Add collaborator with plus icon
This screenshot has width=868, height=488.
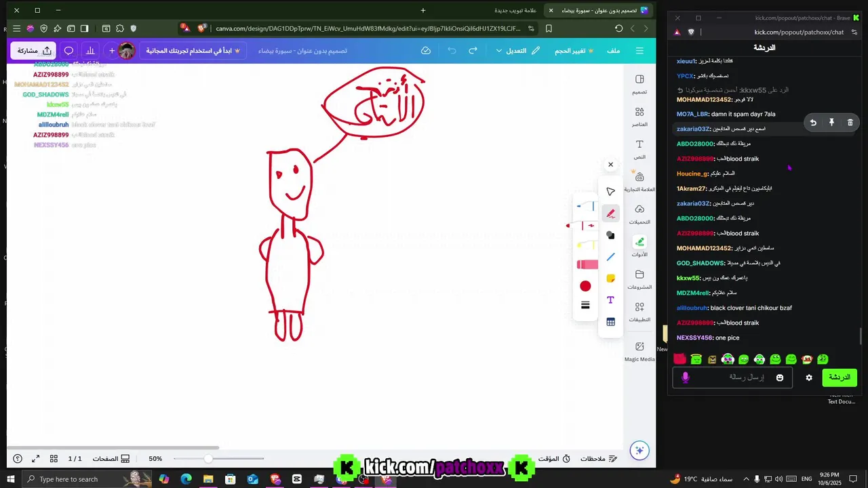pyautogui.click(x=112, y=51)
